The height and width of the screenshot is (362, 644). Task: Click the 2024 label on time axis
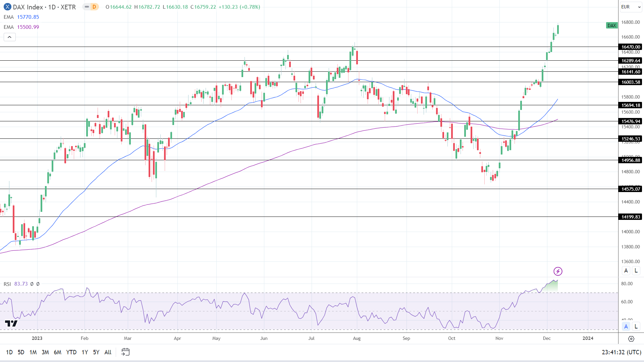[588, 338]
